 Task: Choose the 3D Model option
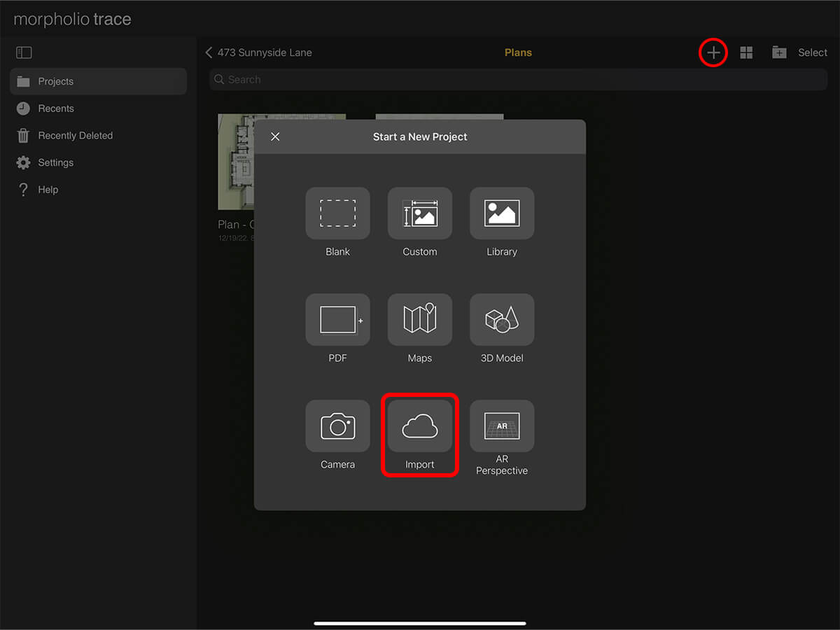pos(502,320)
